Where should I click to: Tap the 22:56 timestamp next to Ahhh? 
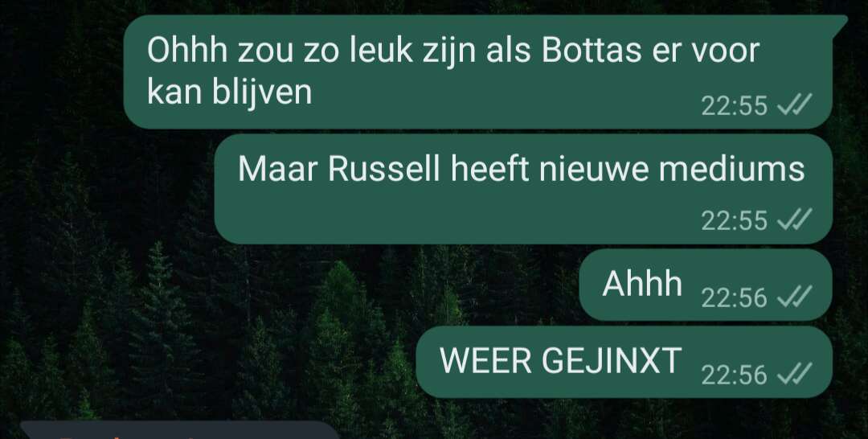(734, 298)
